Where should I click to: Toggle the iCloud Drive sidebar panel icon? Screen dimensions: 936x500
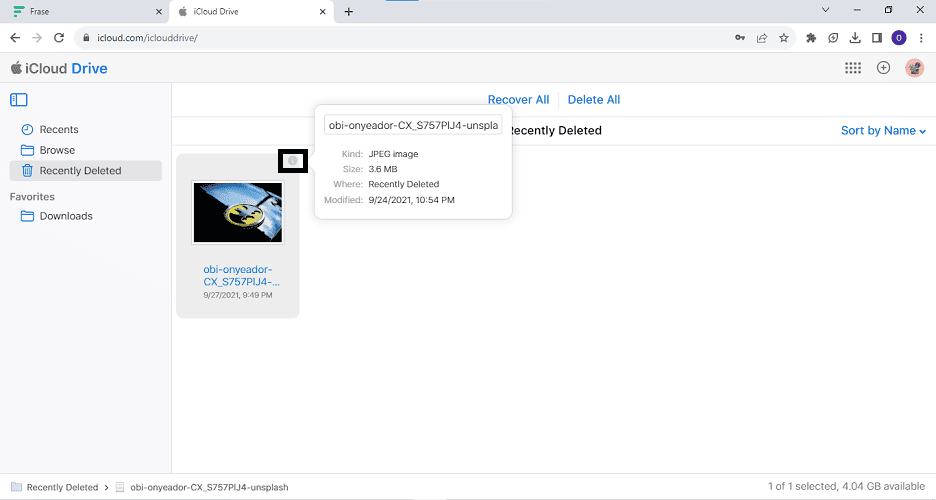pyautogui.click(x=19, y=100)
